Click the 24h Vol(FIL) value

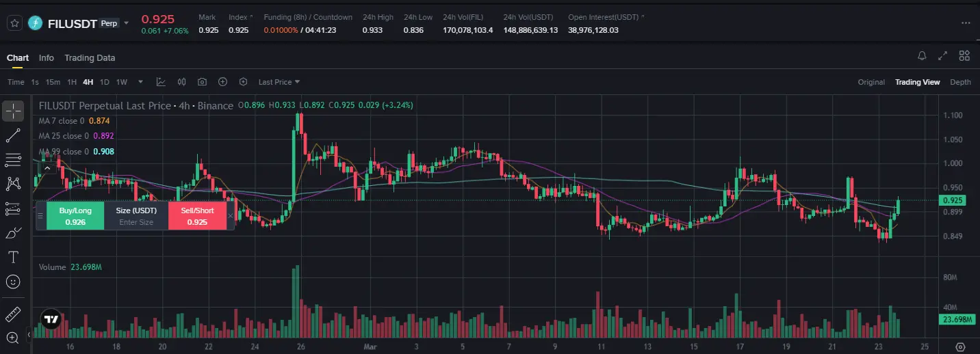(x=467, y=30)
